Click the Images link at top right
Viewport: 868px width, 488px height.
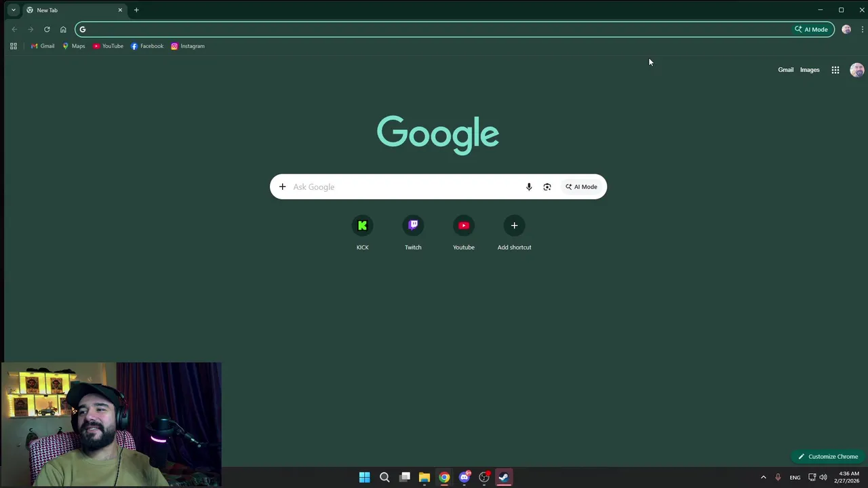pyautogui.click(x=810, y=70)
